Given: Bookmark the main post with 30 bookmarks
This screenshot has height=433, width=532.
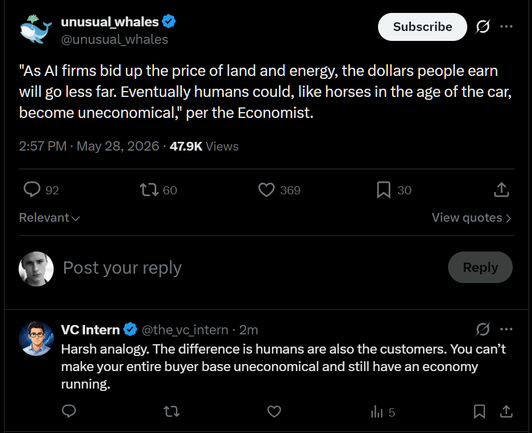Looking at the screenshot, I should pos(394,190).
